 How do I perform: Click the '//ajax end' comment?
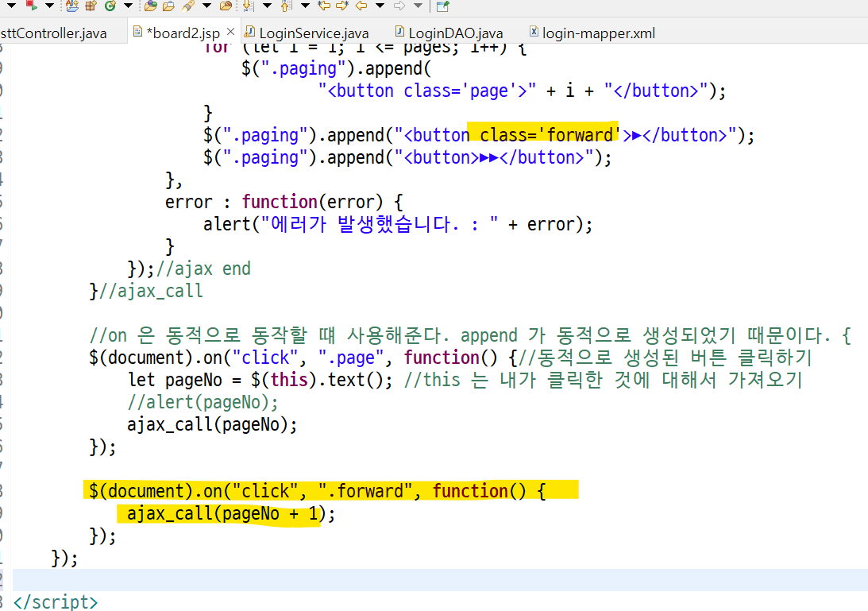tap(203, 269)
